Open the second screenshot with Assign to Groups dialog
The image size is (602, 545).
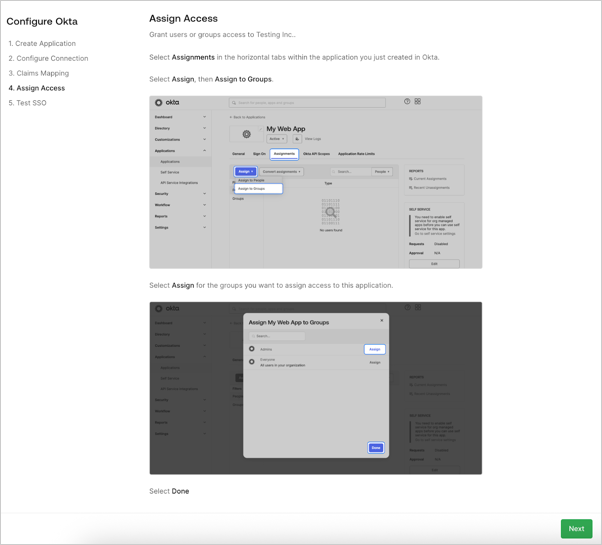click(316, 388)
